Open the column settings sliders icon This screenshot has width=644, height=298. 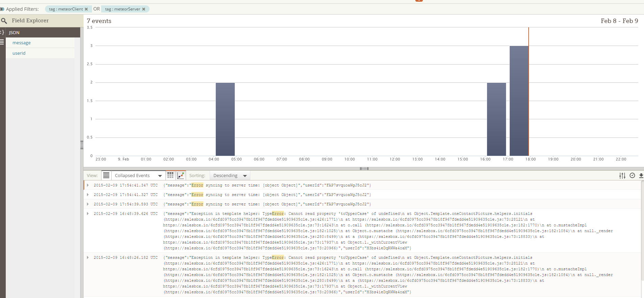(x=622, y=175)
